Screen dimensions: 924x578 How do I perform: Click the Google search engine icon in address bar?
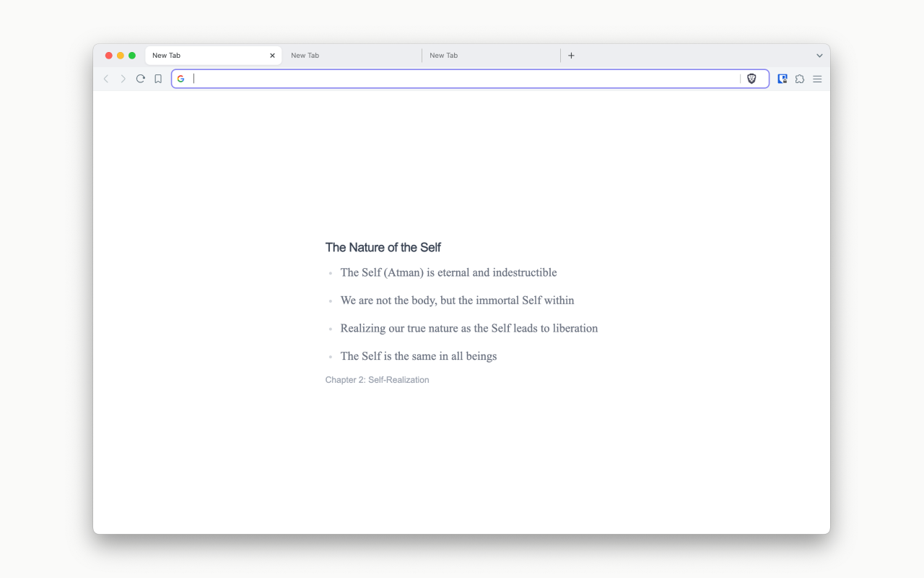[181, 79]
